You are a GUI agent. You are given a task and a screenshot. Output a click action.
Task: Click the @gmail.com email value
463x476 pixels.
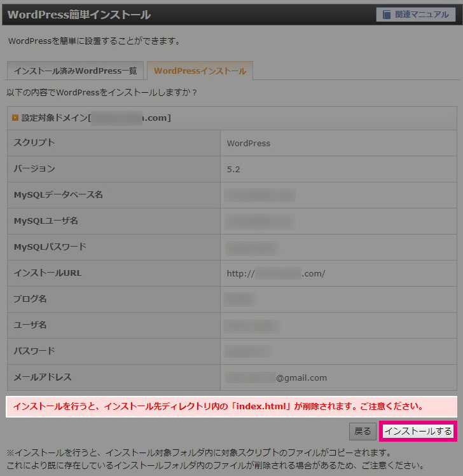276,377
